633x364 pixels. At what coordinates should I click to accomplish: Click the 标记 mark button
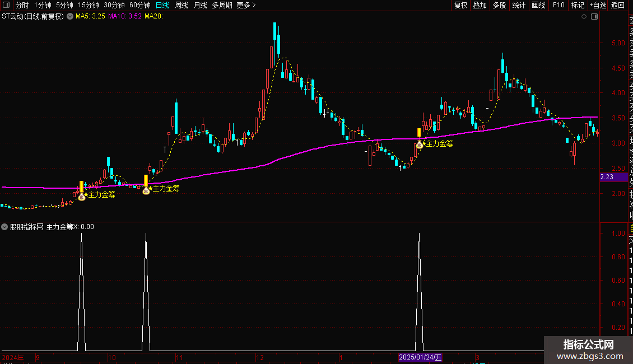(x=578, y=5)
